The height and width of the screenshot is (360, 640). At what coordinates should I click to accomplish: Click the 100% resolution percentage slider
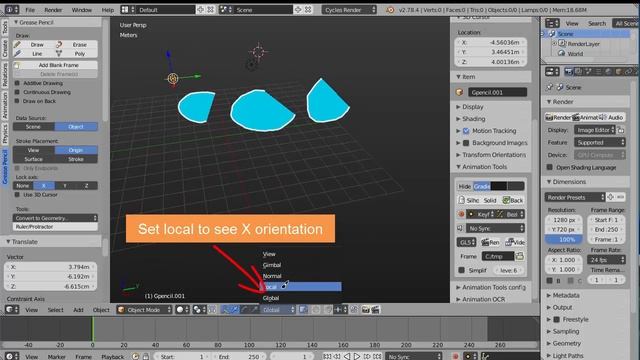pyautogui.click(x=564, y=239)
